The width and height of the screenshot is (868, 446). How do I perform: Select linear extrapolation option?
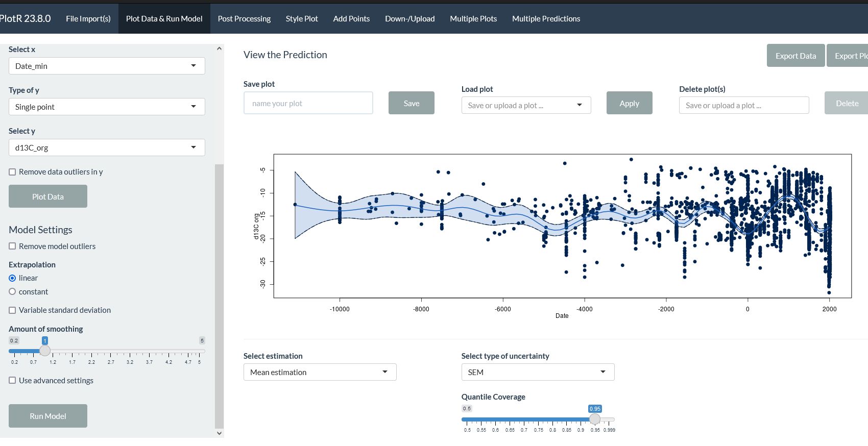coord(12,278)
